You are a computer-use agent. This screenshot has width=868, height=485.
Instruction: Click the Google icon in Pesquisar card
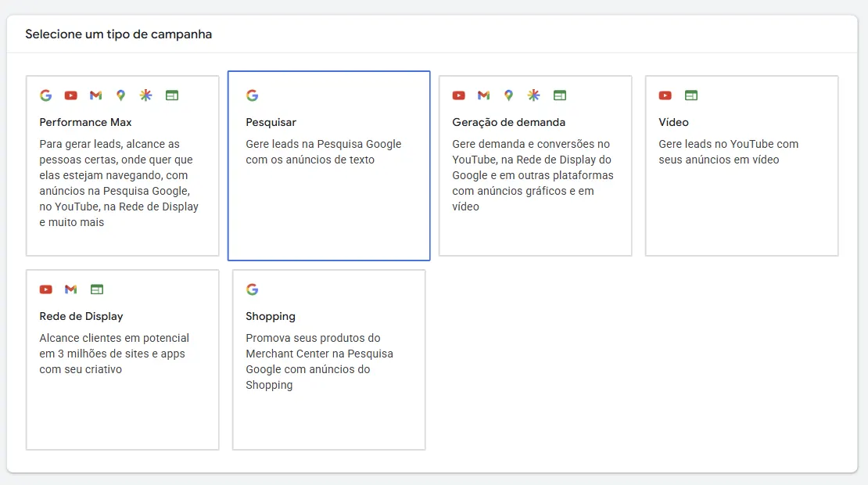pyautogui.click(x=253, y=95)
